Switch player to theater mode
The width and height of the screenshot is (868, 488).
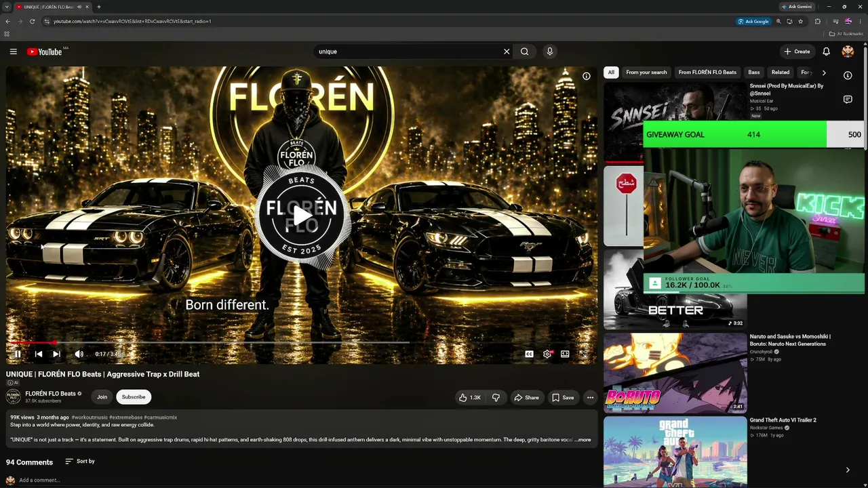tap(565, 354)
